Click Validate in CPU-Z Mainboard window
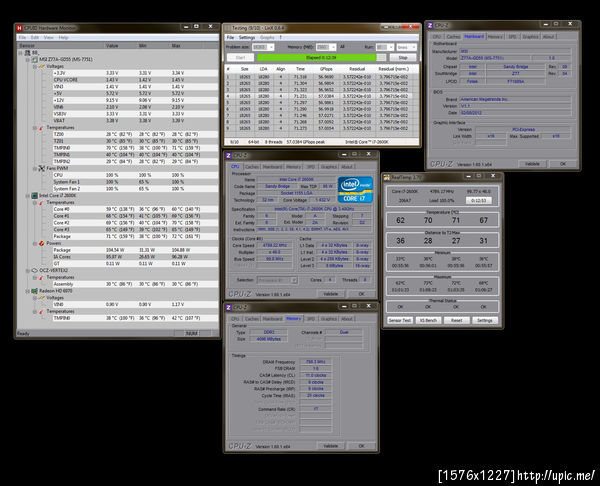Image resolution: width=600 pixels, height=486 pixels. 532,164
